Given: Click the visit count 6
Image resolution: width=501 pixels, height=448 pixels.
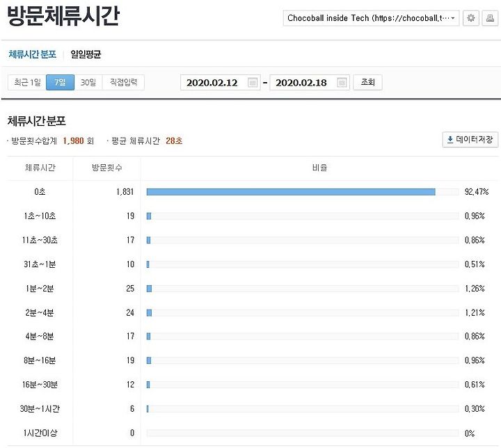Looking at the screenshot, I should pyautogui.click(x=132, y=409).
